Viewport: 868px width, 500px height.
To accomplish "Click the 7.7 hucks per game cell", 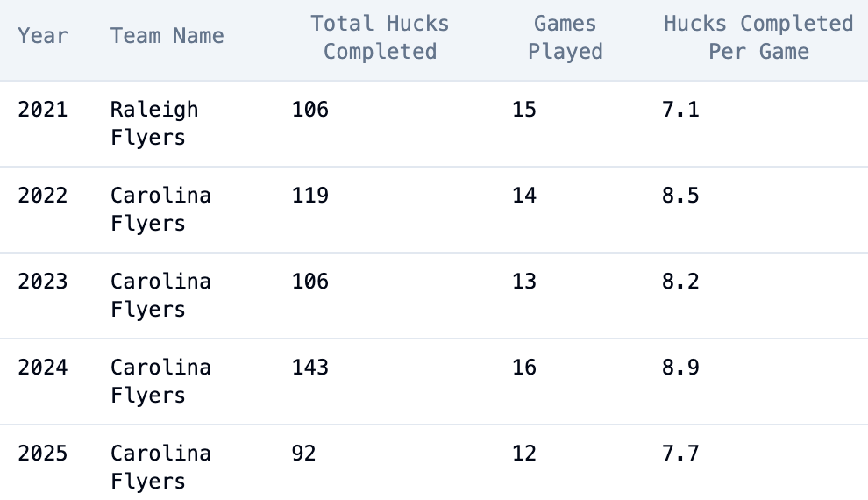I will [680, 453].
